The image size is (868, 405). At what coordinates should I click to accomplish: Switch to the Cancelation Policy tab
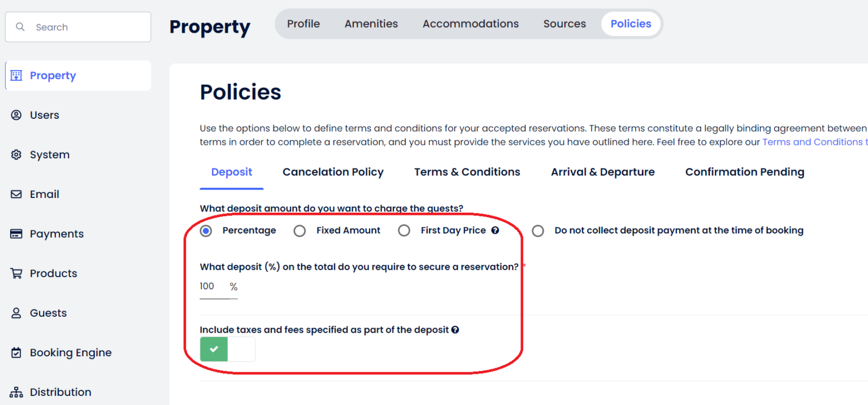[333, 172]
